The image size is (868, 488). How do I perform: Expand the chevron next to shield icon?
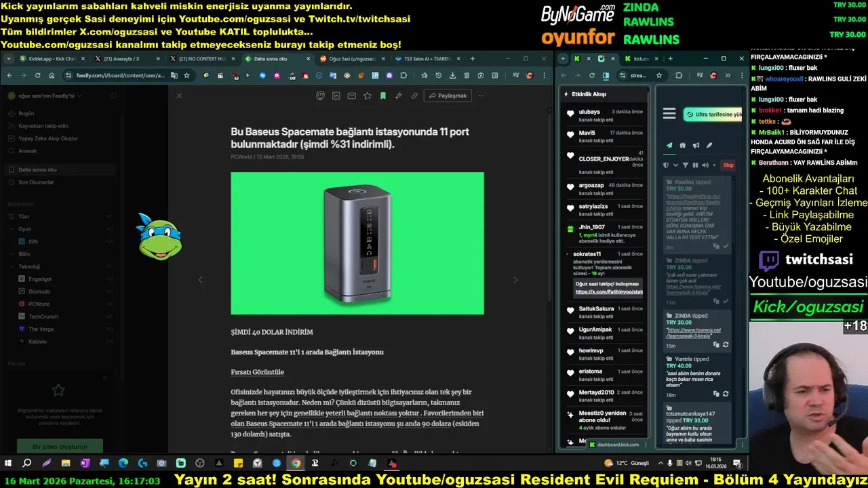point(675,165)
